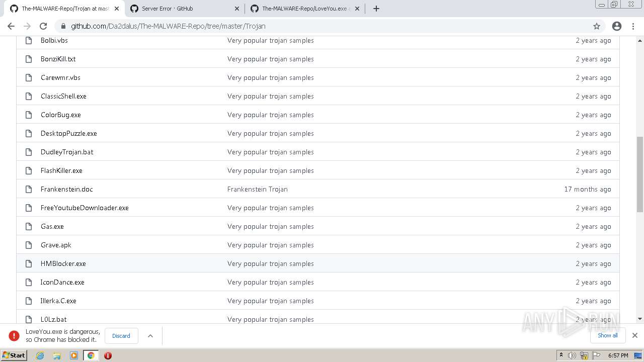Click the file icon beside ColorBug.exe

coord(29,115)
